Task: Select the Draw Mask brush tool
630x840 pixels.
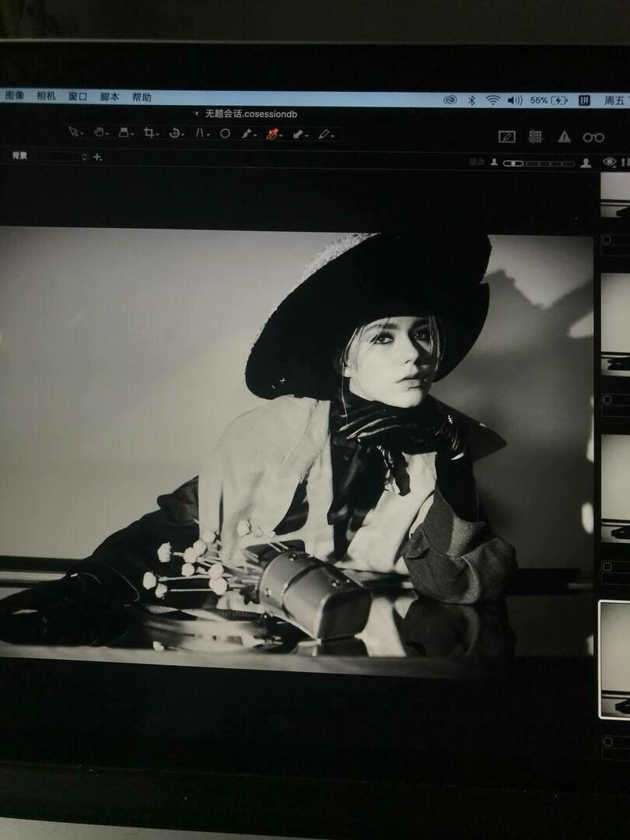Action: (247, 134)
